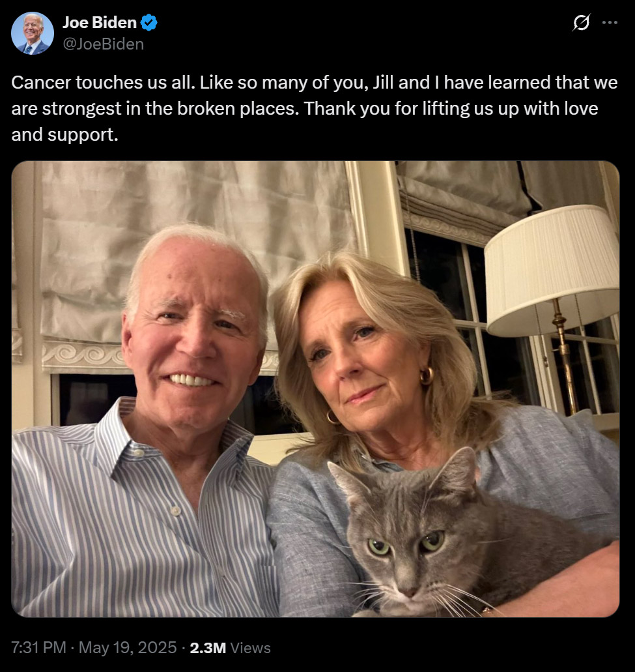This screenshot has width=635, height=672.
Task: Click the word "Views" in footer
Action: [251, 647]
